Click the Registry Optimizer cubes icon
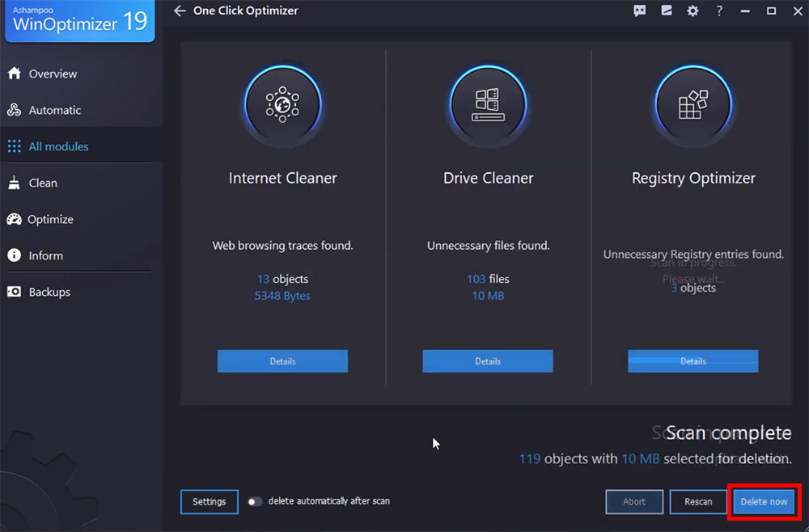This screenshot has width=809, height=532. pyautogui.click(x=693, y=104)
